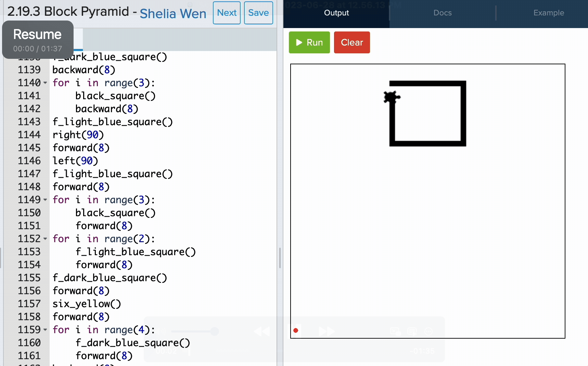Click forward(8) on line 1161
The image size is (588, 366).
[x=104, y=356]
